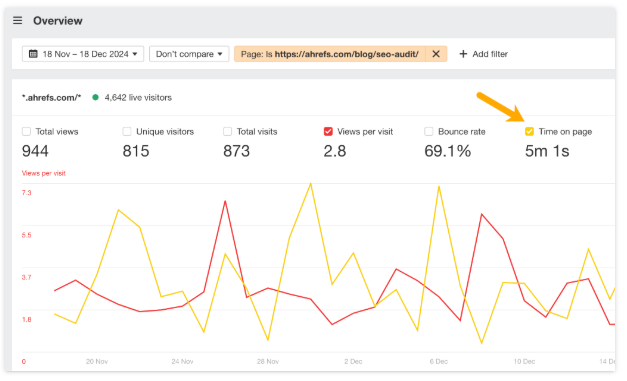The image size is (627, 381).
Task: Click the green live visitors indicator
Action: point(95,97)
